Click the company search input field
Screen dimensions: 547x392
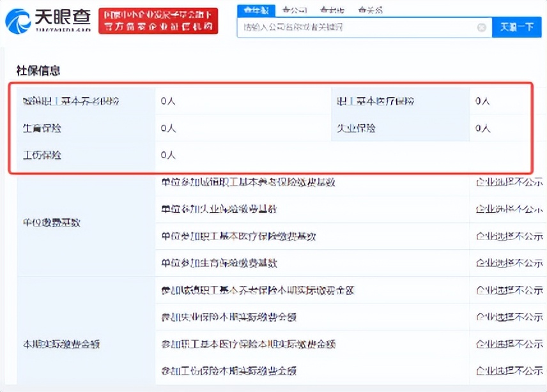pos(358,28)
